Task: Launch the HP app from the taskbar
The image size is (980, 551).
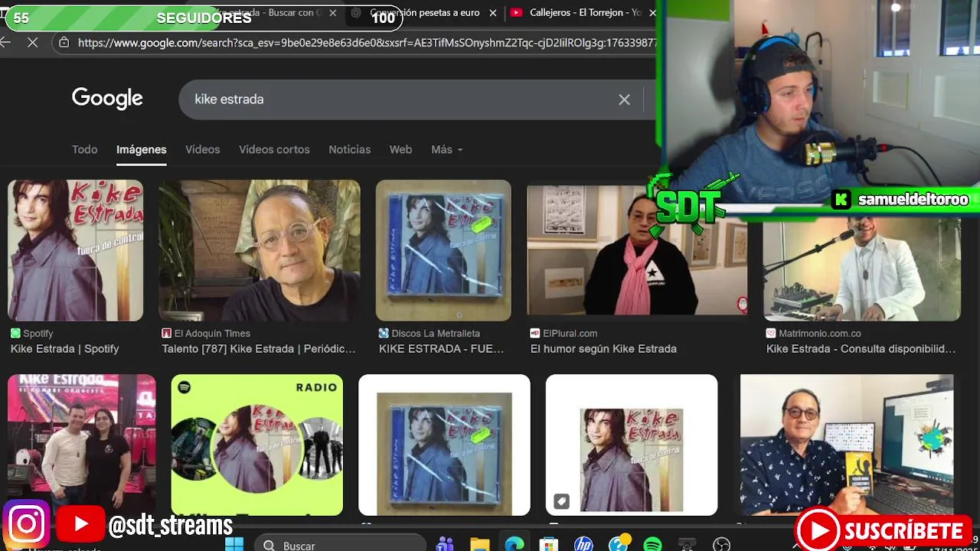Action: click(583, 545)
